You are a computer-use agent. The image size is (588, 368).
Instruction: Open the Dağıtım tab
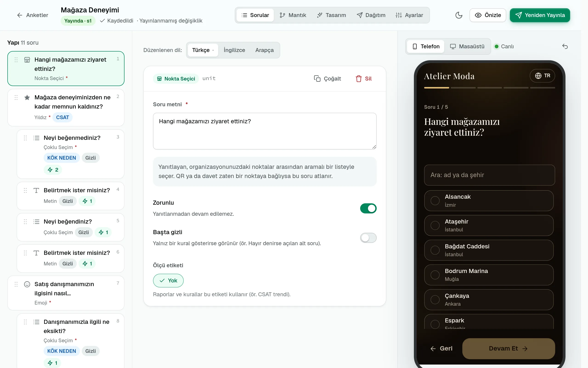(371, 15)
